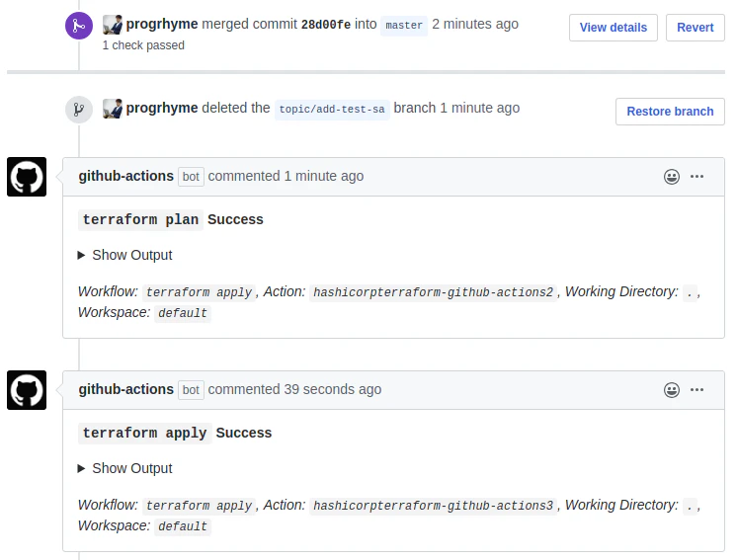The height and width of the screenshot is (560, 737).
Task: Open progrhyme profile link in merged row
Action: [162, 24]
